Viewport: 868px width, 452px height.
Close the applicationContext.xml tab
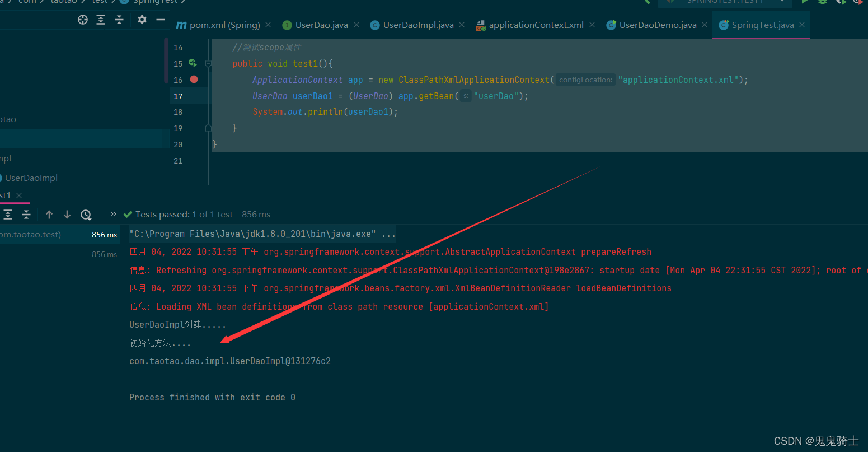click(592, 25)
